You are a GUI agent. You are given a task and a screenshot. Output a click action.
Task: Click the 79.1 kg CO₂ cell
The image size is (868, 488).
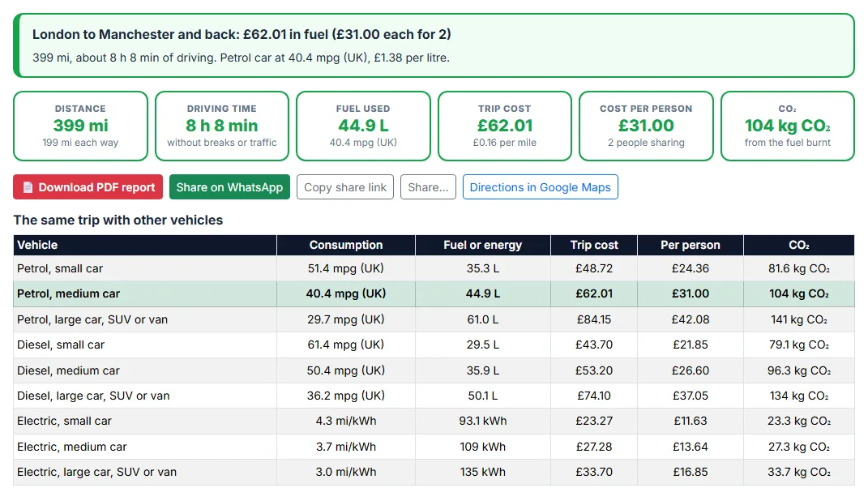click(x=799, y=345)
